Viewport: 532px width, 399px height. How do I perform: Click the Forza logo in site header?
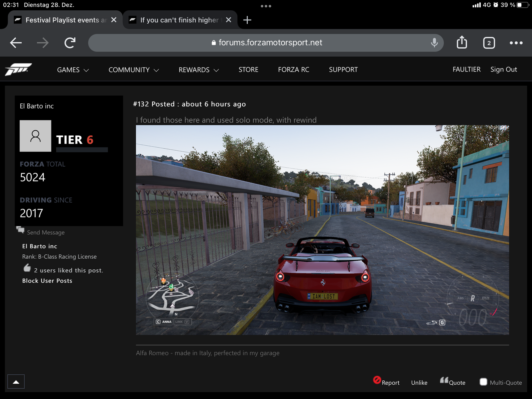point(18,69)
